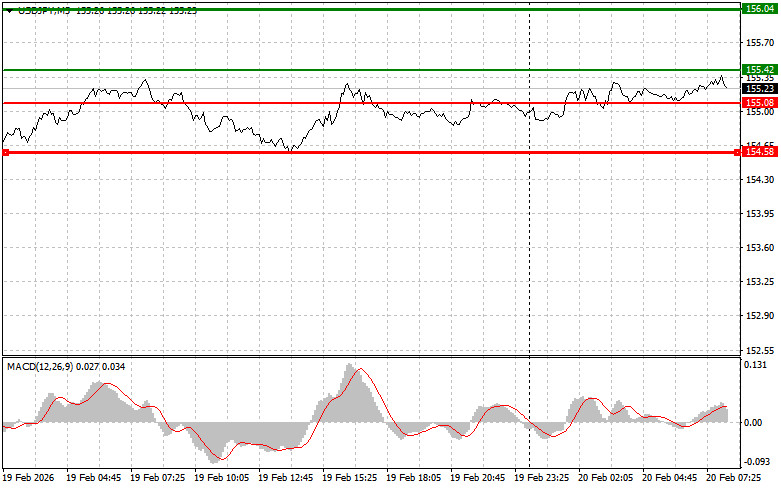Click the MACD(12,26,9) indicator label
Image resolution: width=781 pixels, height=489 pixels.
point(47,367)
